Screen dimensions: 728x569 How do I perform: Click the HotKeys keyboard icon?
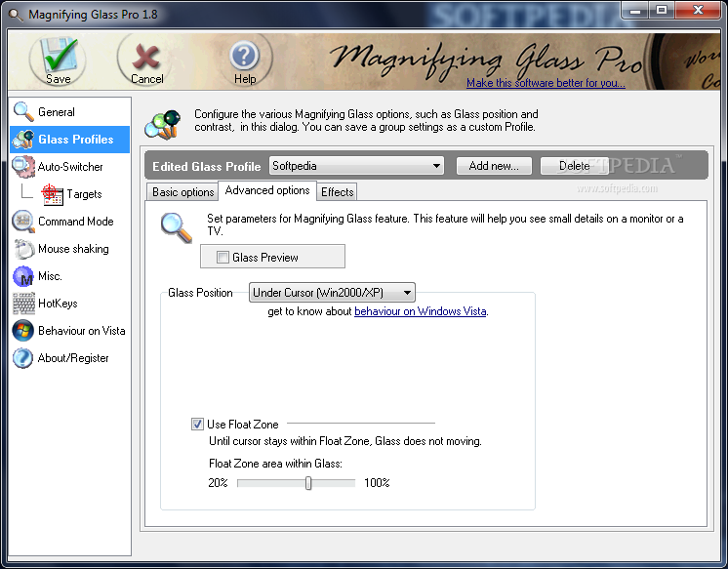(x=23, y=304)
